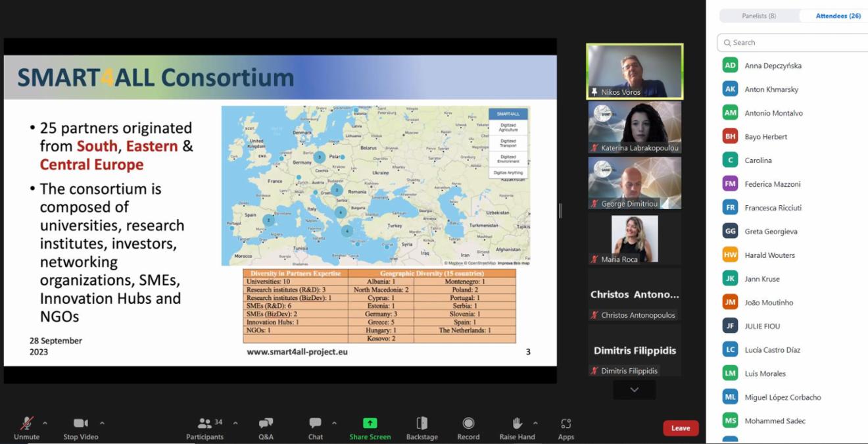868x444 pixels.
Task: Select attendee name Anna Depczyńska
Action: [773, 66]
